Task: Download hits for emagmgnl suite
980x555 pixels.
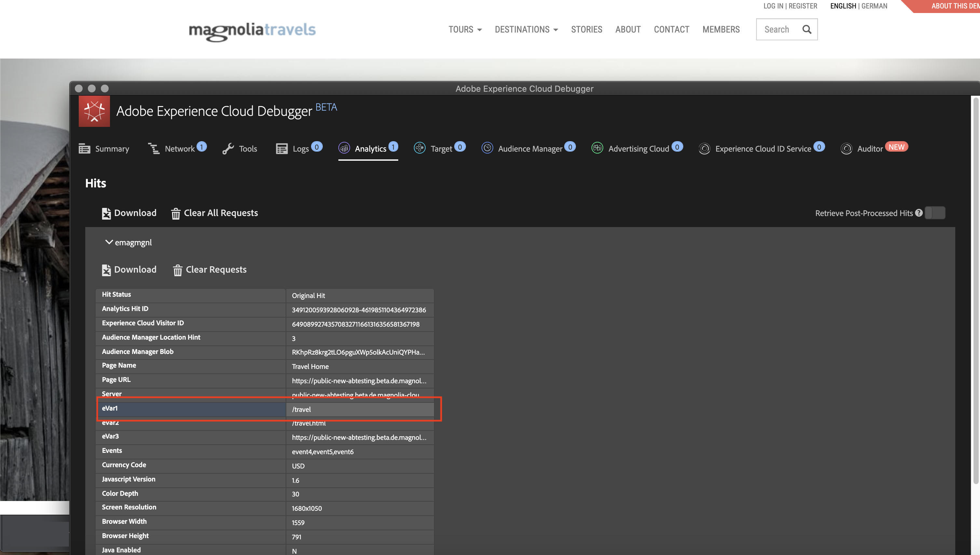Action: coord(129,269)
